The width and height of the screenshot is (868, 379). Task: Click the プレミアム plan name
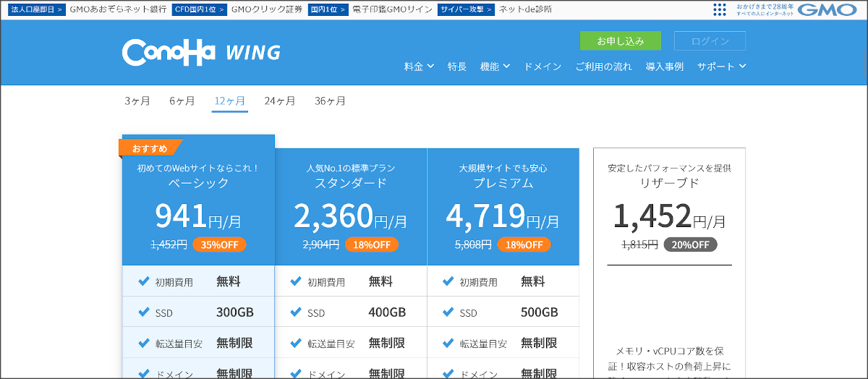click(503, 183)
